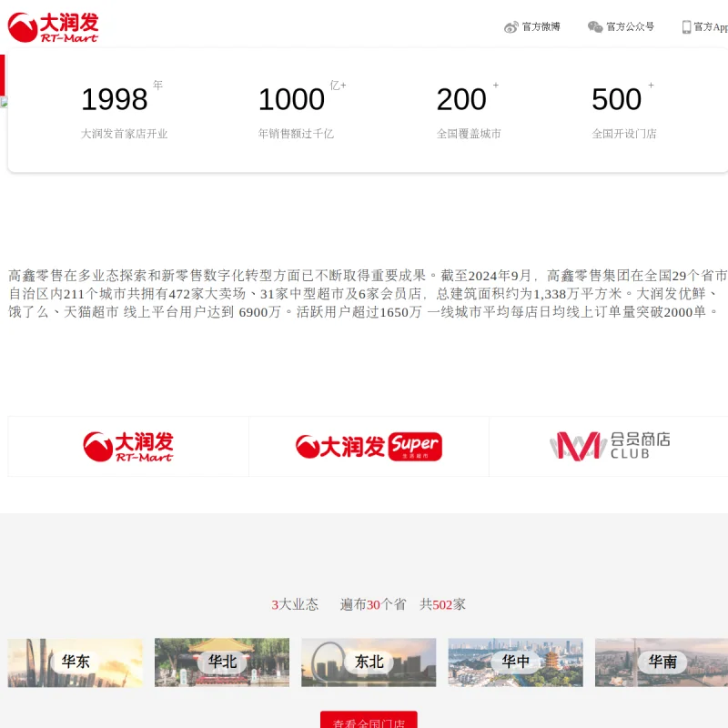Click the 全国开设门店 caption
This screenshot has height=728, width=728.
[x=624, y=134]
